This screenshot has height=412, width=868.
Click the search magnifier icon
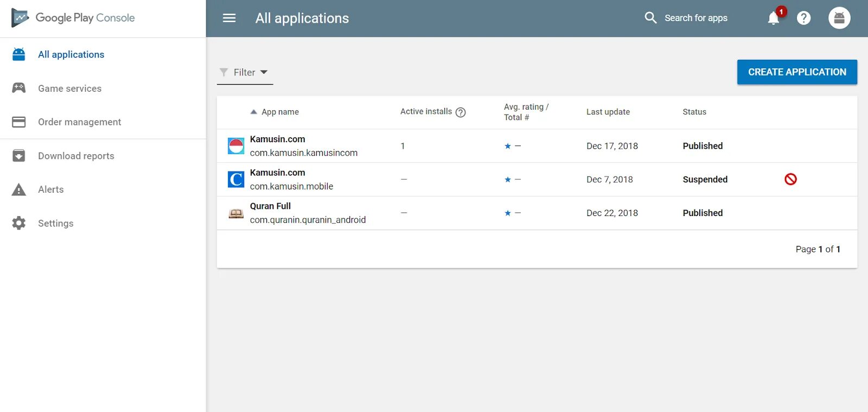pos(650,18)
